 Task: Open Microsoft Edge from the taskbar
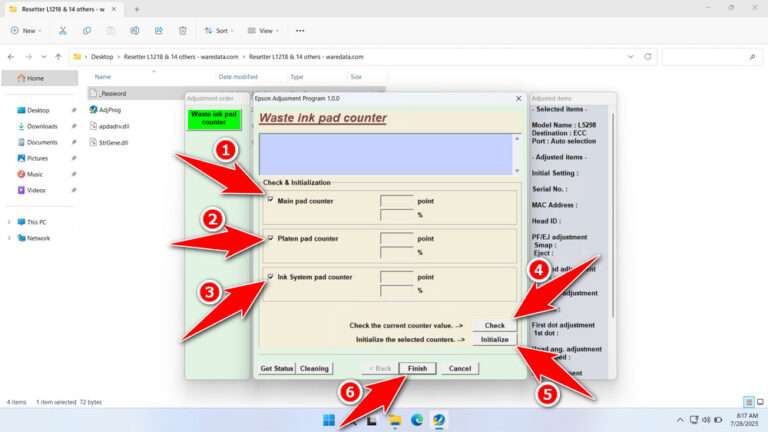coord(417,420)
